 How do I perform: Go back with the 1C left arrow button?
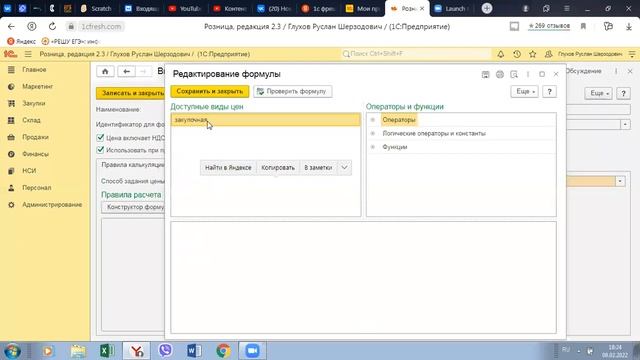(x=127, y=71)
